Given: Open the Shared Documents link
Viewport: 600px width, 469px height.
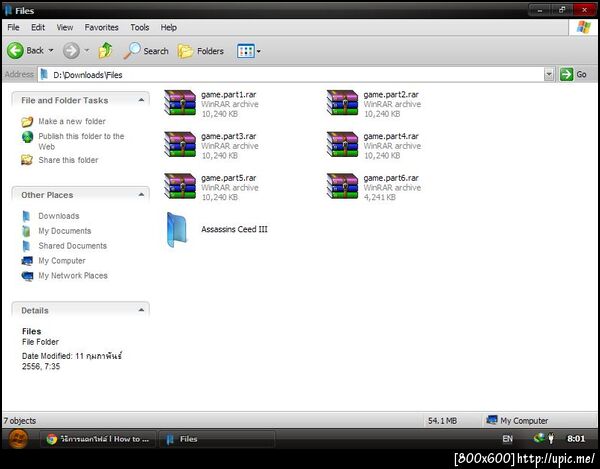Looking at the screenshot, I should 73,246.
